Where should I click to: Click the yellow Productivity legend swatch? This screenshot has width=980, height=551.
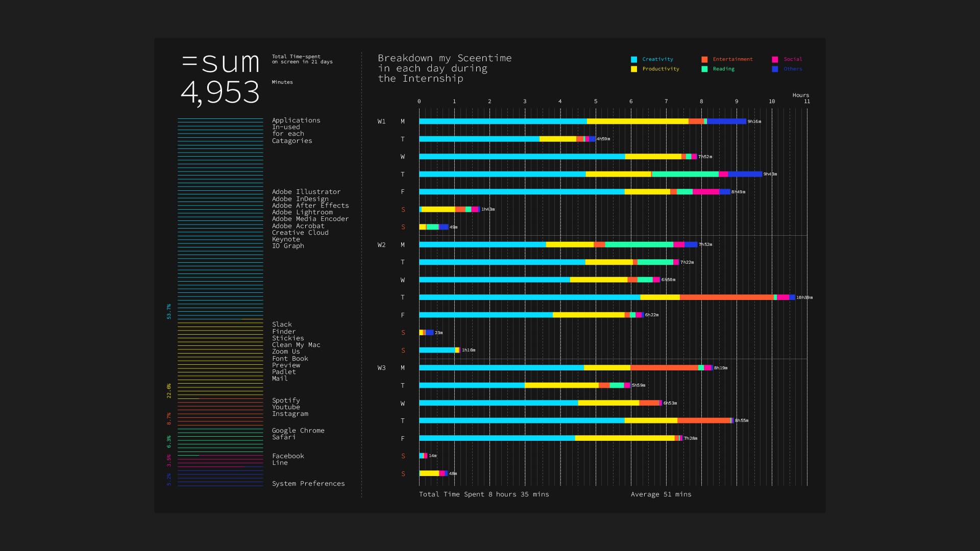pyautogui.click(x=633, y=69)
